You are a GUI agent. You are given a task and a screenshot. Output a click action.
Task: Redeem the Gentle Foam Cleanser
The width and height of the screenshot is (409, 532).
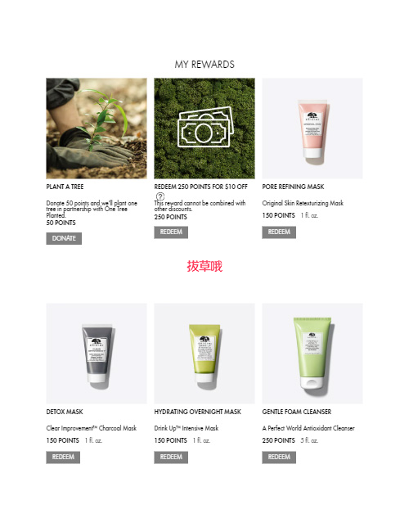point(279,457)
